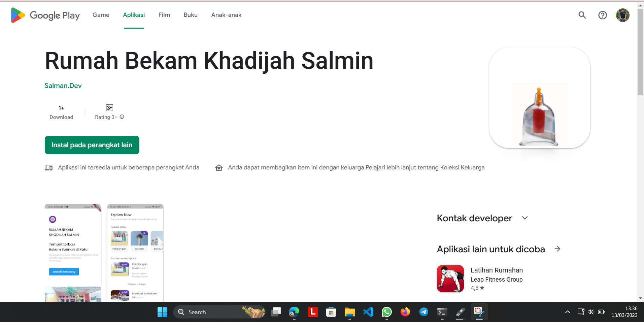The height and width of the screenshot is (322, 644).
Task: Open the Salman.Dev developer page
Action: point(63,86)
